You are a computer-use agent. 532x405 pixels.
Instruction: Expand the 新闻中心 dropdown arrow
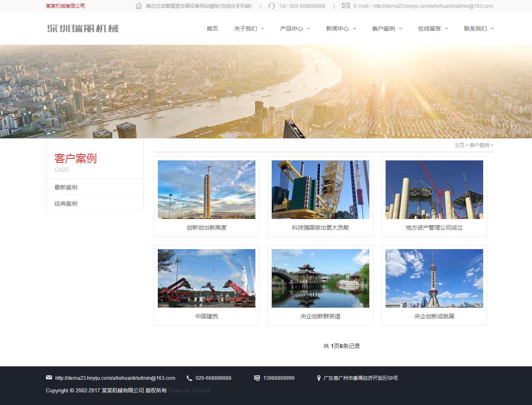click(354, 28)
